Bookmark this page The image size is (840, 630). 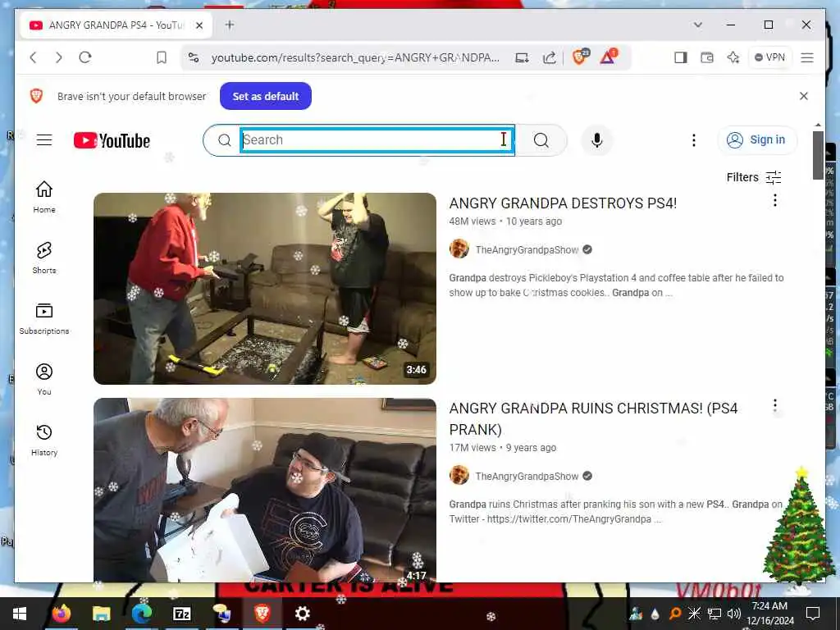pos(162,57)
